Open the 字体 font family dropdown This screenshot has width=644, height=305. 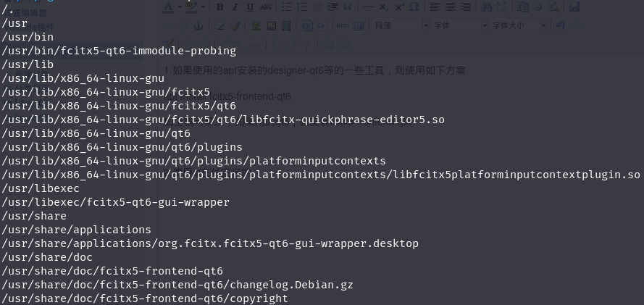click(459, 25)
